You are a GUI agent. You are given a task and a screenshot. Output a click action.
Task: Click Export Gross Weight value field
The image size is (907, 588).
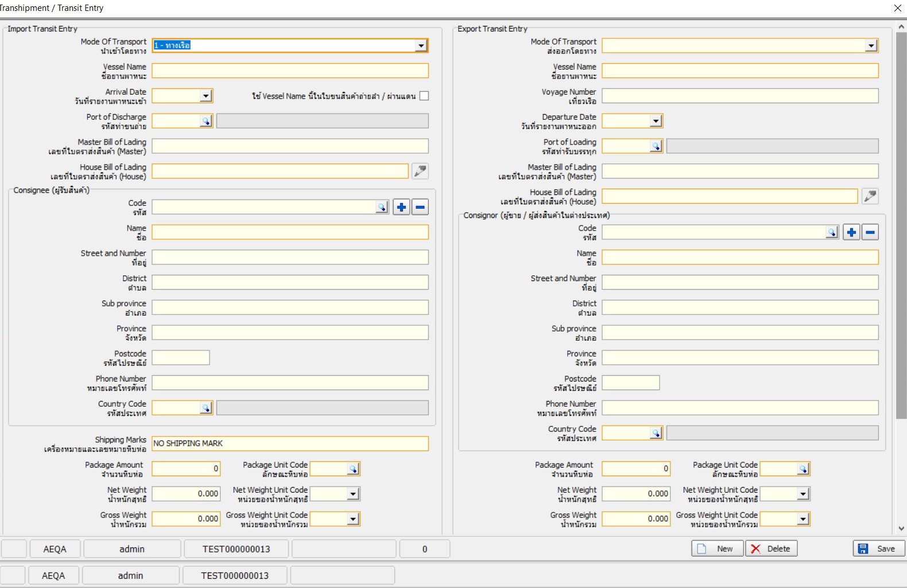[636, 519]
